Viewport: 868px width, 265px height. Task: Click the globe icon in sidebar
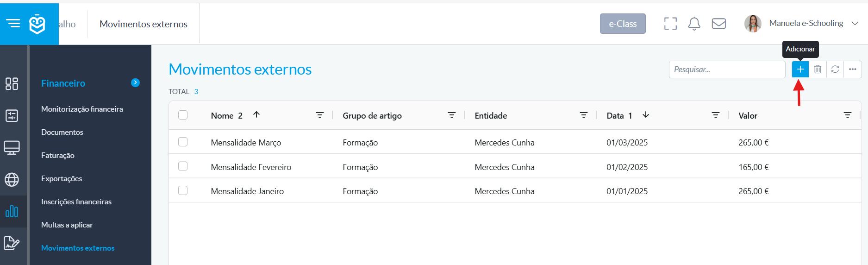[12, 179]
